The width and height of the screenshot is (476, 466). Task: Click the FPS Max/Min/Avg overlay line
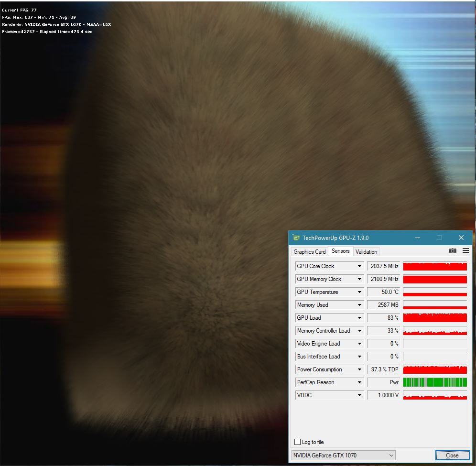(x=39, y=17)
